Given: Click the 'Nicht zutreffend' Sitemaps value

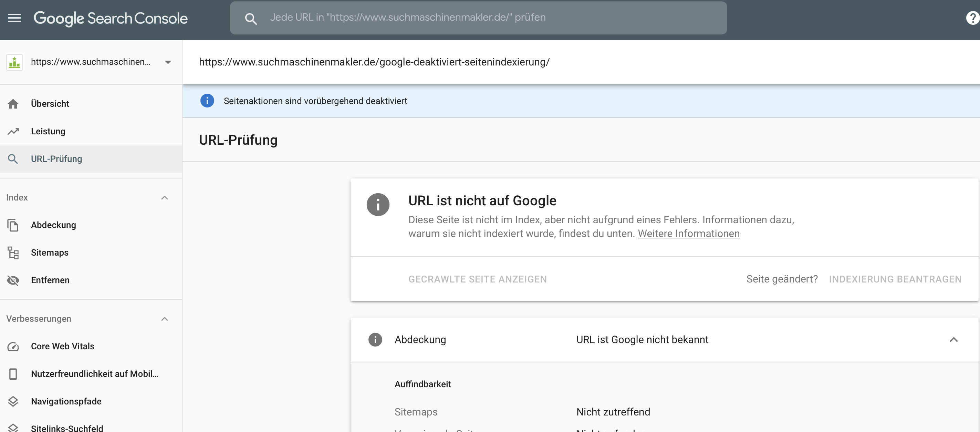Looking at the screenshot, I should [613, 412].
